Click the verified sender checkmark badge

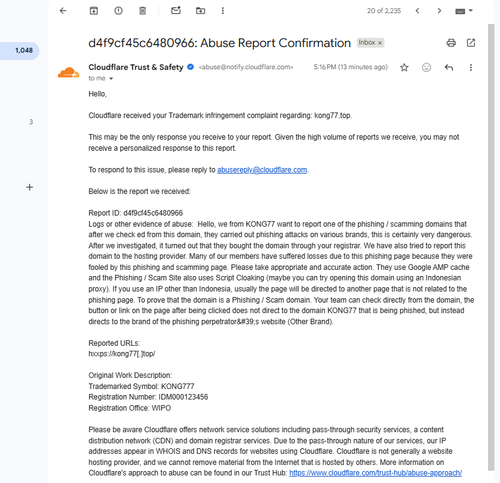190,67
